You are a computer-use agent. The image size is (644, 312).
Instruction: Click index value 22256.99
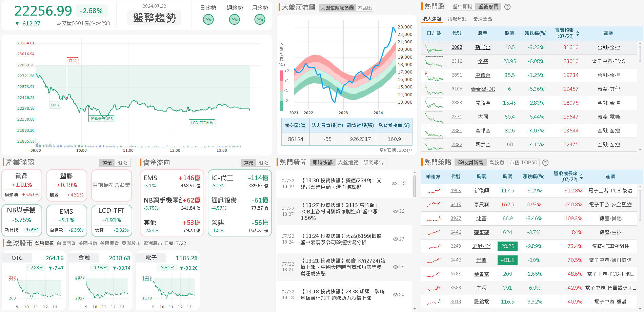[x=43, y=11]
